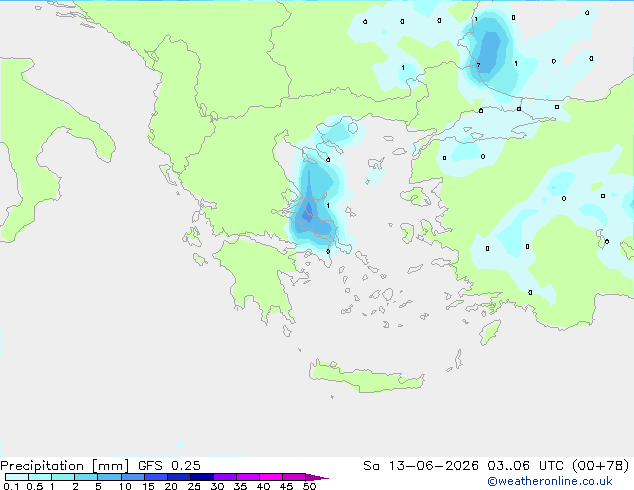
Task: Pick the 20–25 mm legend swatch
Action: click(x=179, y=477)
